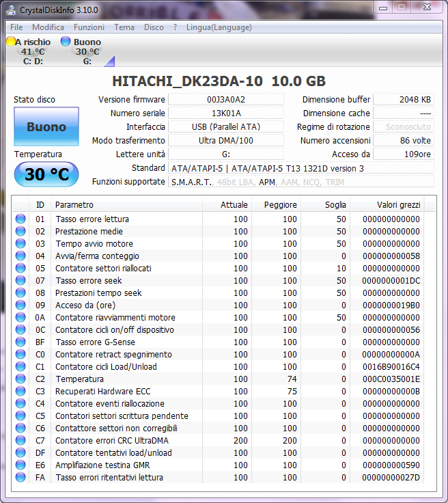Image resolution: width=448 pixels, height=503 pixels.
Task: Select the yellow 'A rischio' disk status icon
Action: click(11, 42)
